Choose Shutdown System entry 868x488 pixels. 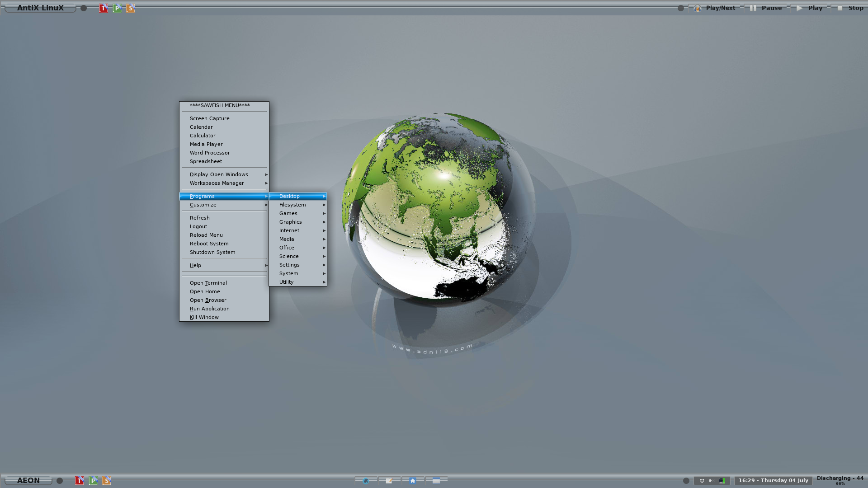click(x=224, y=252)
